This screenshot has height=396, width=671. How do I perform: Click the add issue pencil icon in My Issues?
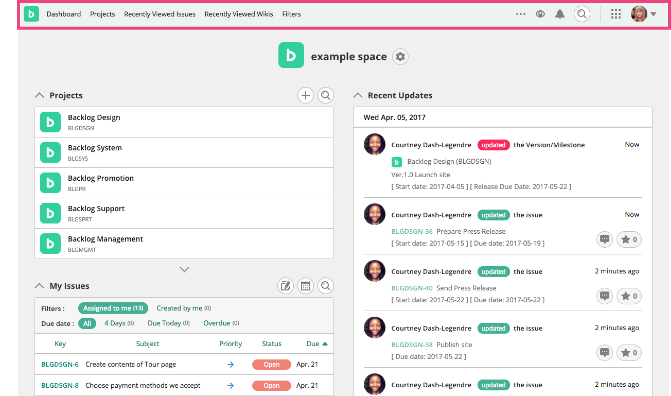(x=285, y=286)
